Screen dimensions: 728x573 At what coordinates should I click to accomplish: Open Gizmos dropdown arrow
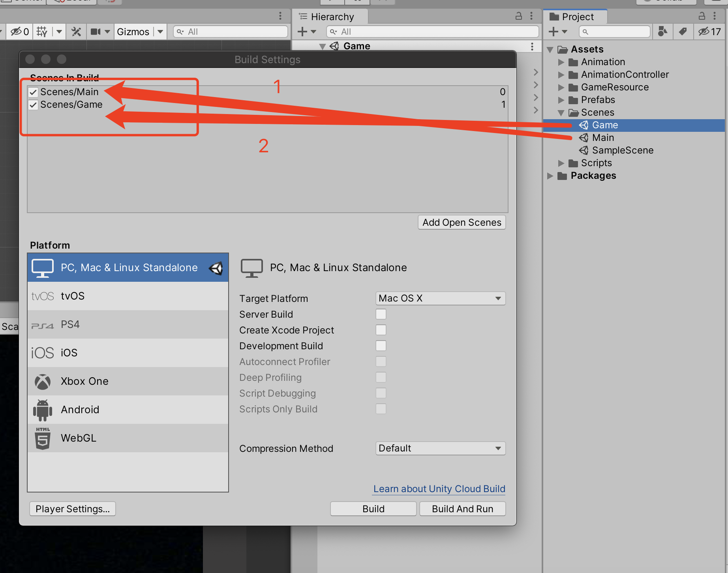pyautogui.click(x=160, y=32)
